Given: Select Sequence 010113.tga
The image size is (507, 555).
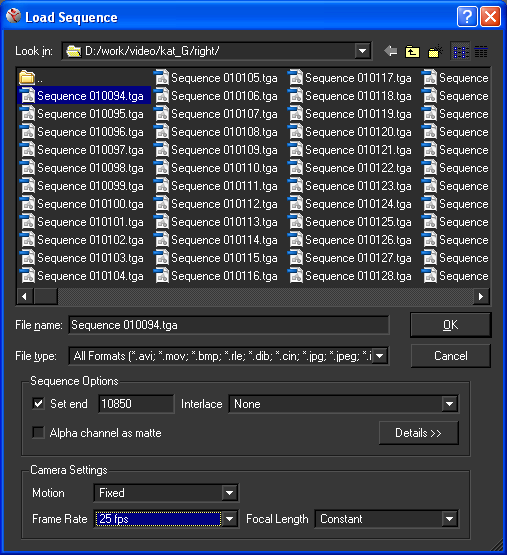Looking at the screenshot, I should (x=216, y=222).
